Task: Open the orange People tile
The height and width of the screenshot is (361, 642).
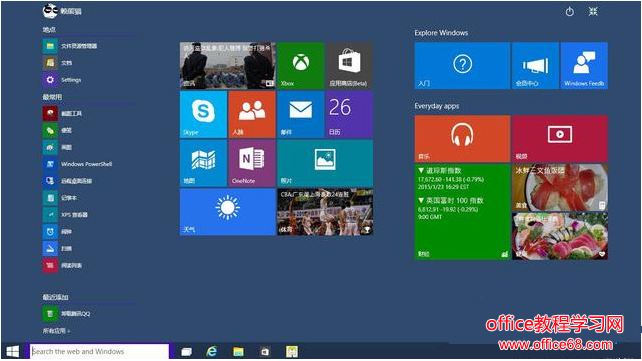Action: (252, 114)
